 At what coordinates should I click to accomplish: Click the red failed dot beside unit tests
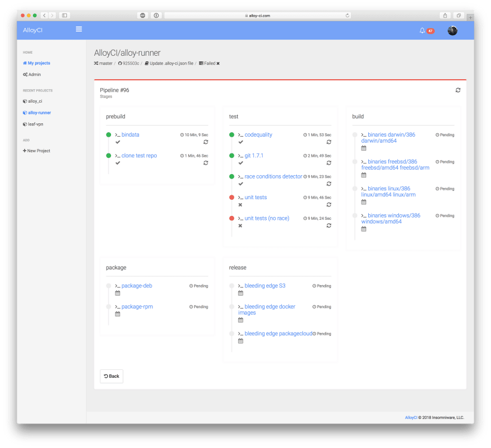[x=232, y=197]
